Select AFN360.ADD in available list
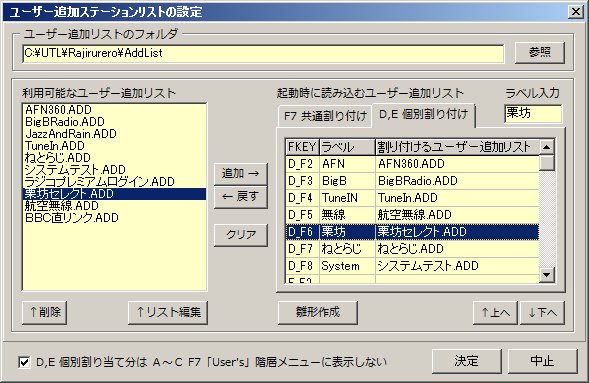 point(114,110)
